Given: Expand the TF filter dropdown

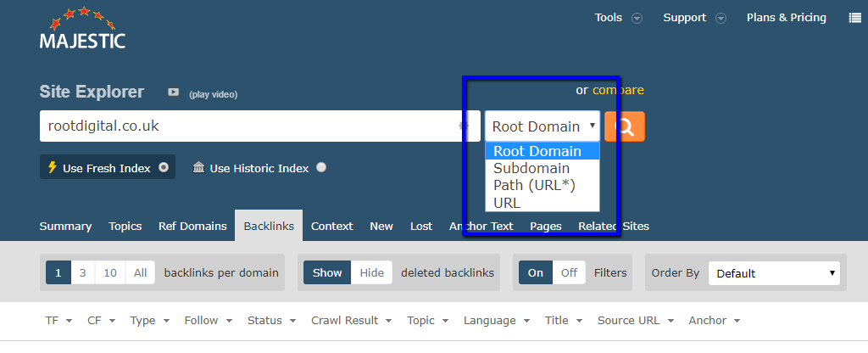Looking at the screenshot, I should [x=58, y=320].
